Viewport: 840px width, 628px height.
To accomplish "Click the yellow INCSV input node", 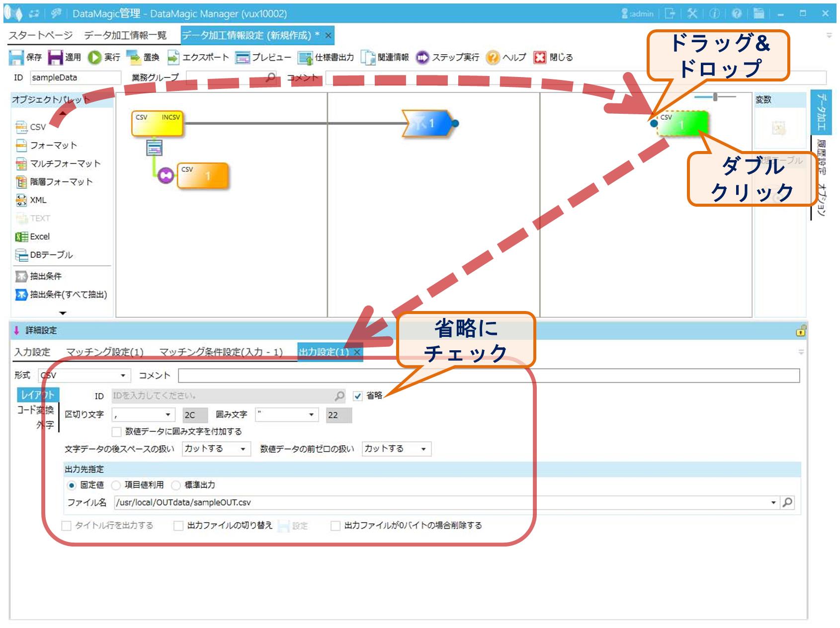I will pyautogui.click(x=157, y=123).
